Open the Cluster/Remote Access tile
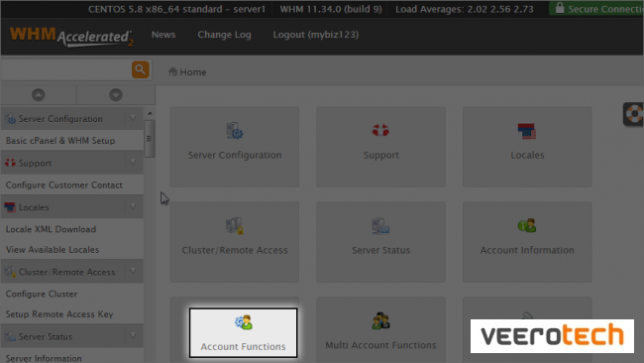This screenshot has height=363, width=644. tap(235, 242)
